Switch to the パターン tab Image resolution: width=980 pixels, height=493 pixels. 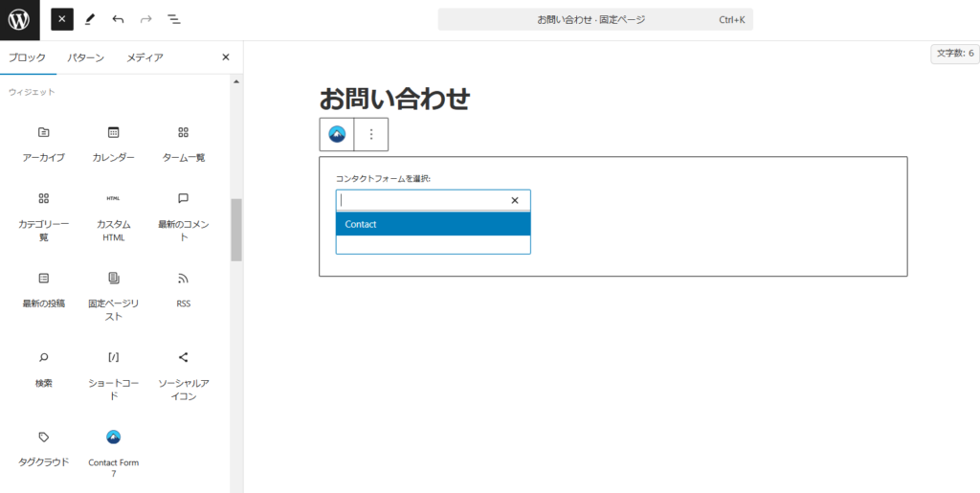point(85,57)
